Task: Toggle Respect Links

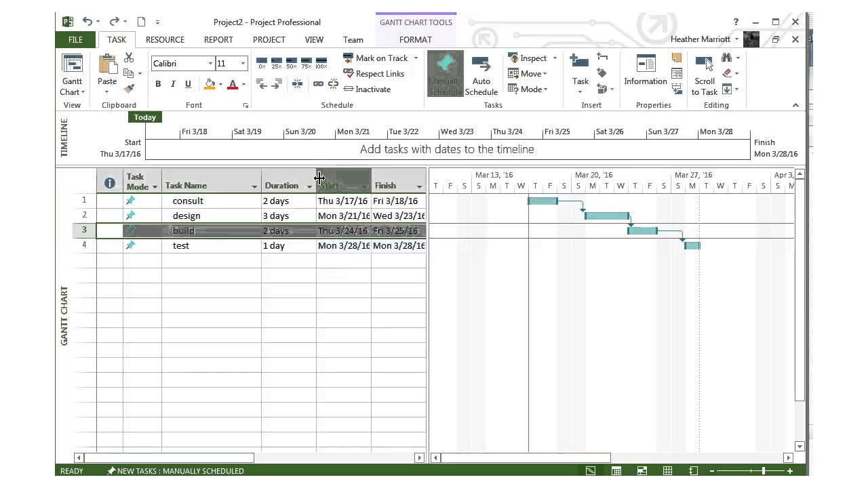Action: pos(374,73)
